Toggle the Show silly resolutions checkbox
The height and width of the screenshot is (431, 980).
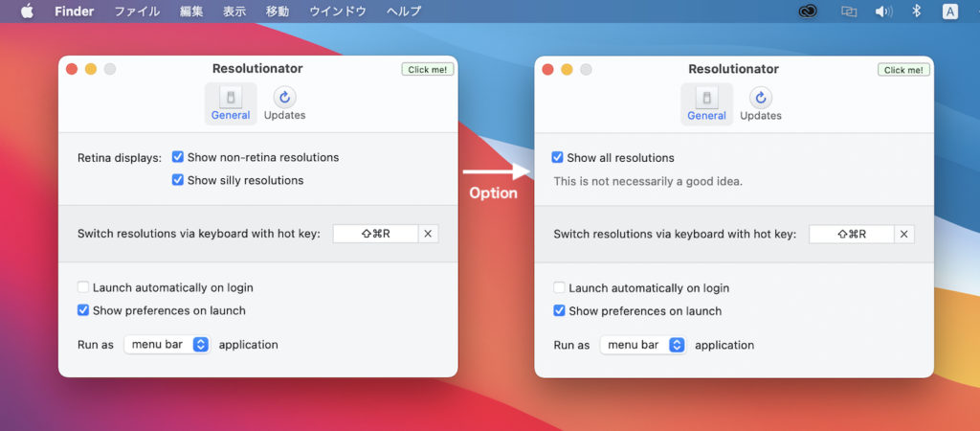[178, 180]
